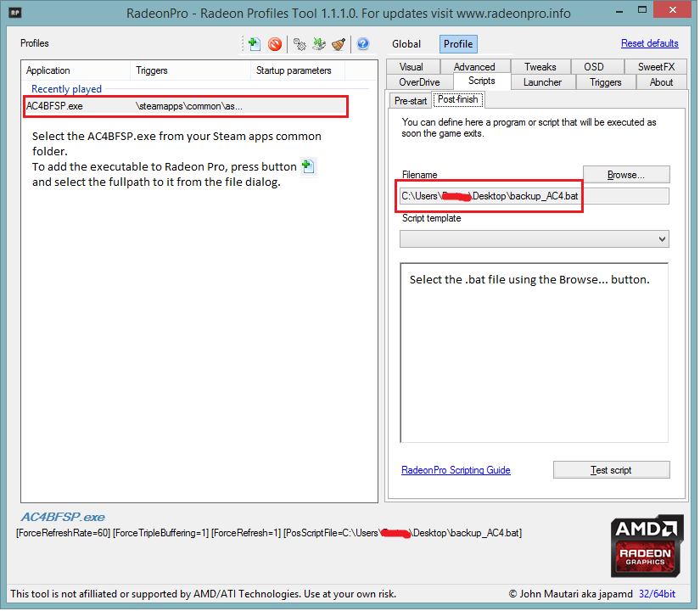Open the gear settings toolbar icon
Viewport: 700px width, 611px height.
point(300,44)
